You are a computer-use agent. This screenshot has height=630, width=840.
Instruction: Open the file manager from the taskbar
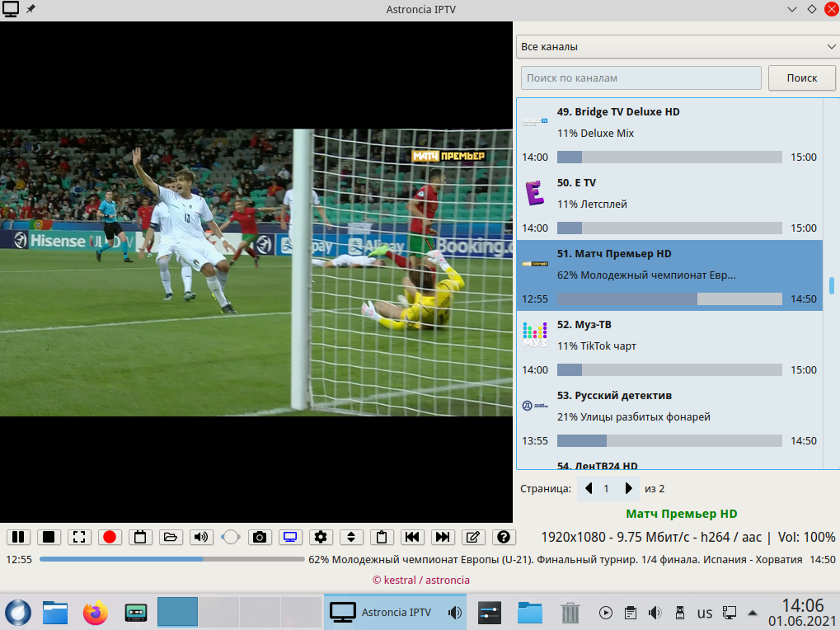click(55, 613)
